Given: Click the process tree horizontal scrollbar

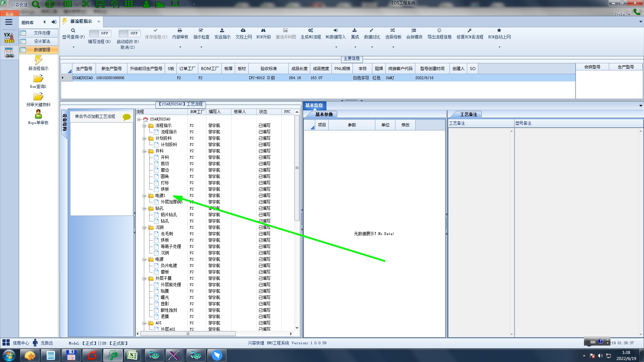Looking at the screenshot, I should tap(188, 334).
